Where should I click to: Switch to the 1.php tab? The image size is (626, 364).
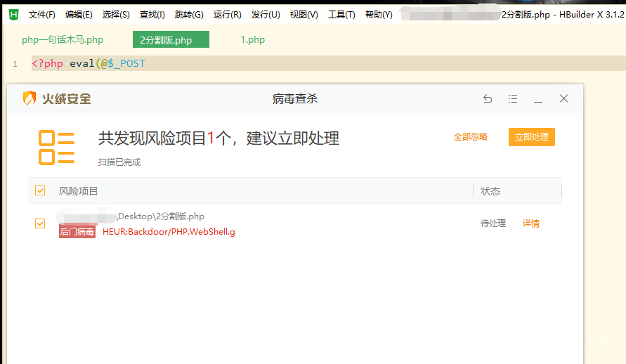[253, 39]
